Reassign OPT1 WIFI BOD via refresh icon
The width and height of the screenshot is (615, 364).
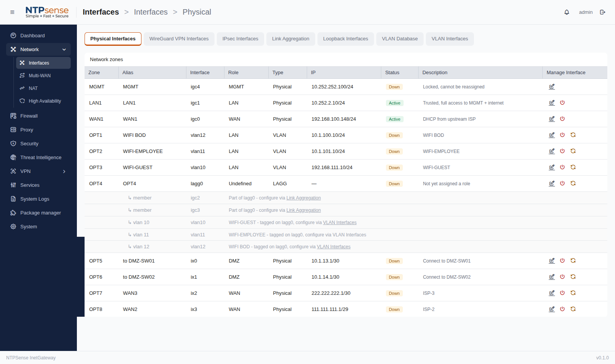[x=573, y=135]
